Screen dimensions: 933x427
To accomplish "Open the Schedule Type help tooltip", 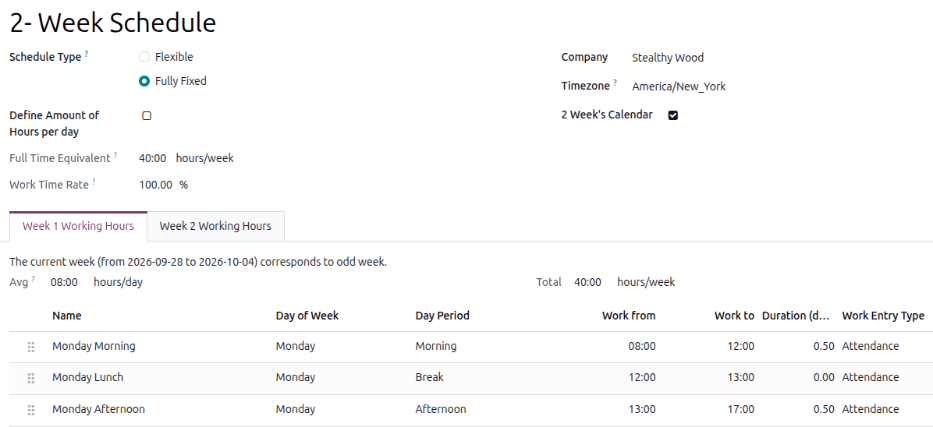I will pyautogui.click(x=86, y=54).
